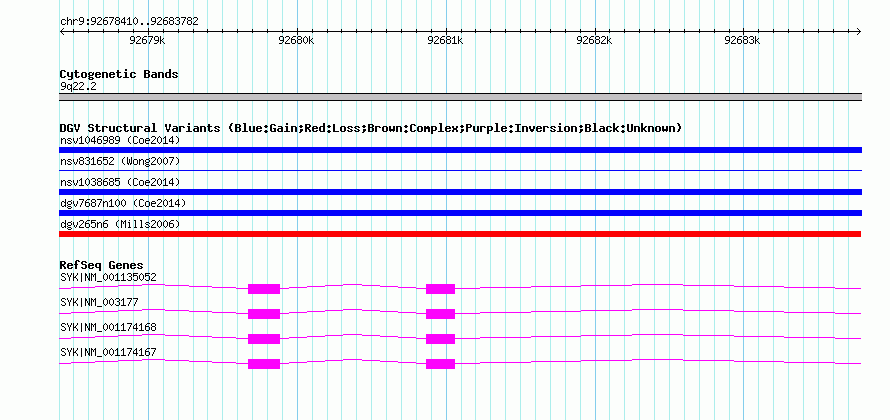The width and height of the screenshot is (890, 420).
Task: Click second exon of SYK|NM_001174168 near 92681k
Action: [440, 339]
